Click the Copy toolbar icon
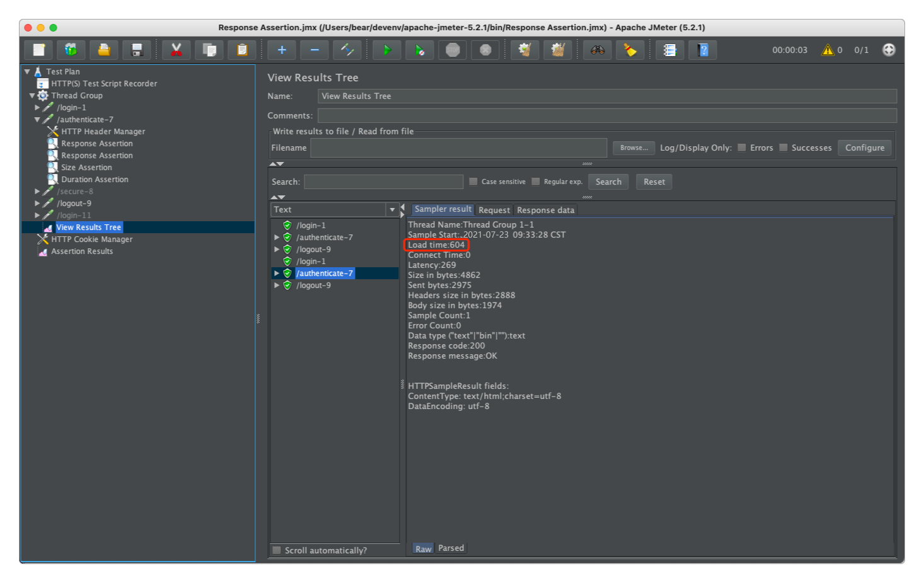The height and width of the screenshot is (583, 924). click(x=209, y=50)
